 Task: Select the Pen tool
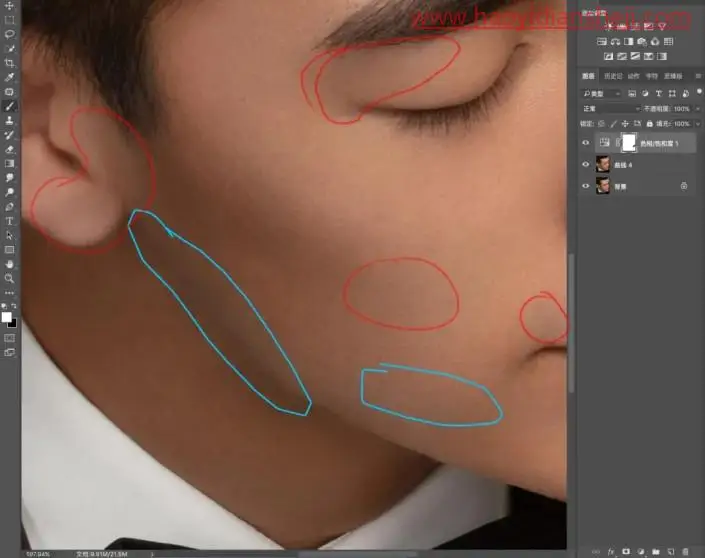[x=9, y=207]
